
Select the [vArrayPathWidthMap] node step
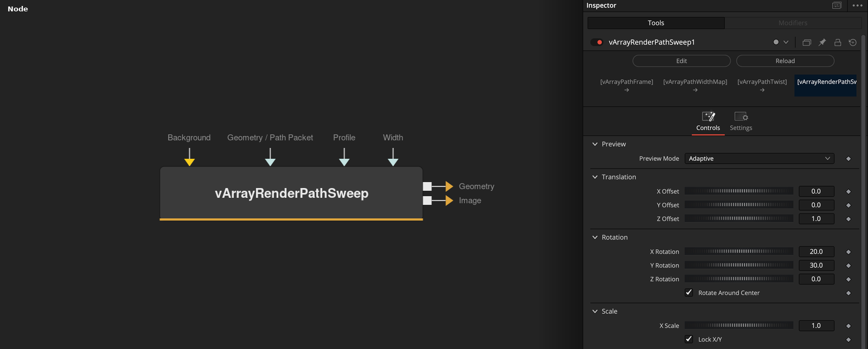695,85
